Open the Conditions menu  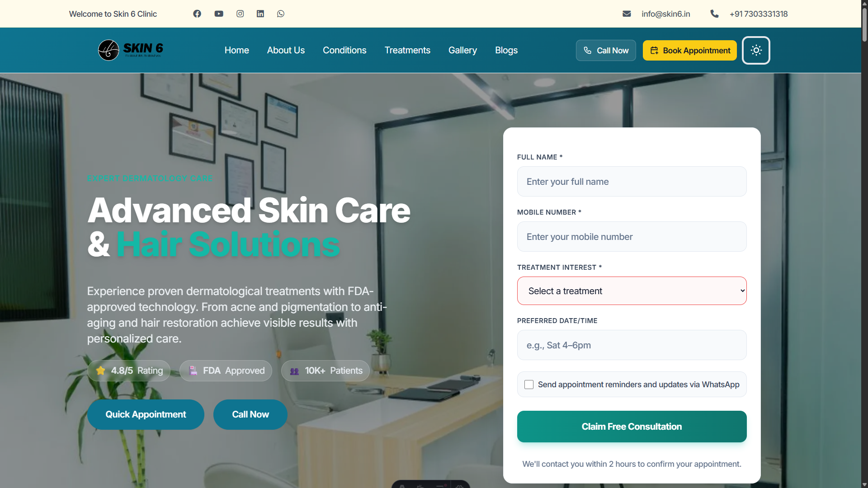click(344, 50)
